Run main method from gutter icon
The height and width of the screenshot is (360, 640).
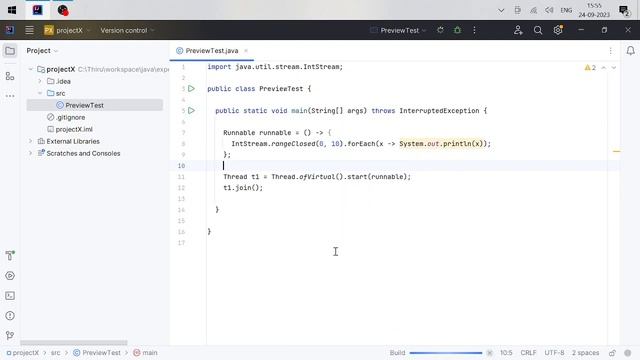(x=191, y=111)
